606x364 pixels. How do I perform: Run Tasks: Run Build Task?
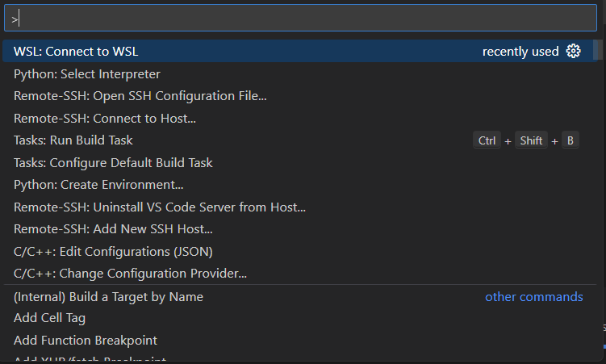[x=300, y=140]
